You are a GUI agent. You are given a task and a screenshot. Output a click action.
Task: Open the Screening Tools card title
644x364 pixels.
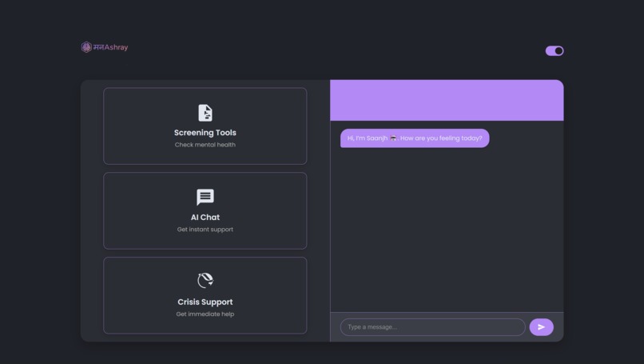coord(205,133)
